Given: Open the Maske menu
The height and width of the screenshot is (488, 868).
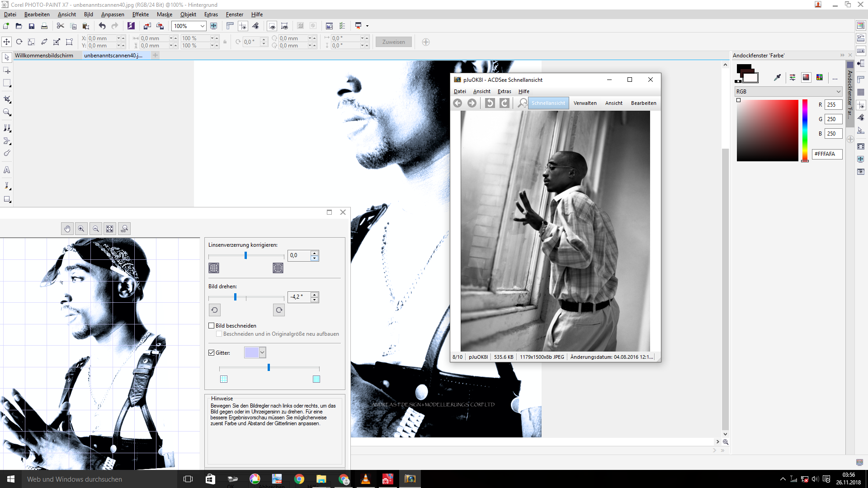Looking at the screenshot, I should (165, 14).
